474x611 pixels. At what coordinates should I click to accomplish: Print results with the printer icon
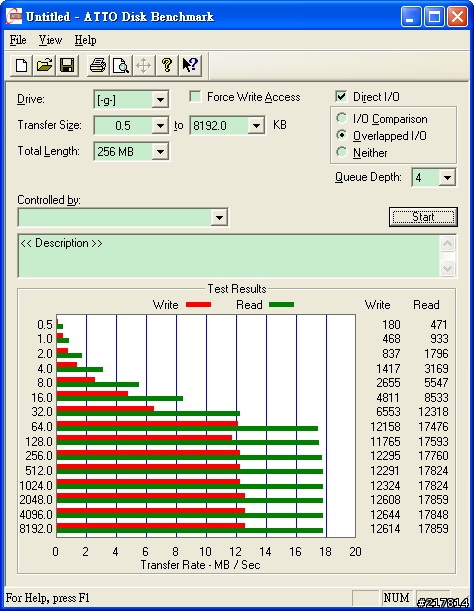(x=97, y=65)
